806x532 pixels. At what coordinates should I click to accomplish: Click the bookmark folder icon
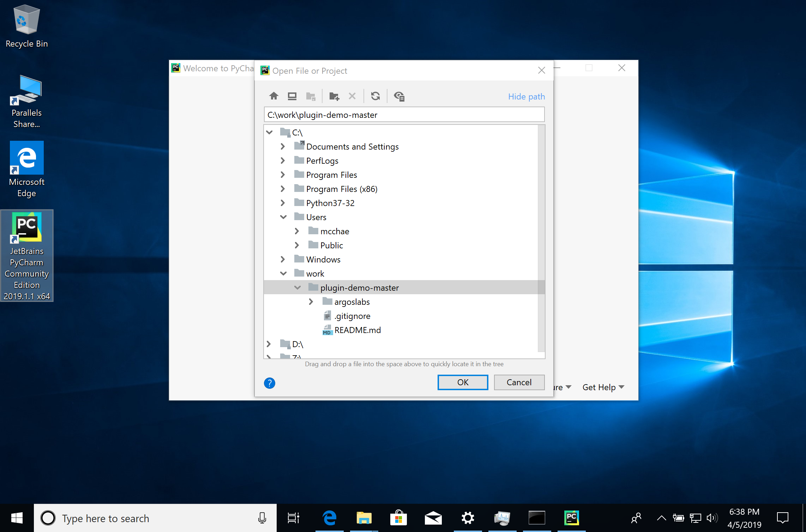(x=312, y=96)
